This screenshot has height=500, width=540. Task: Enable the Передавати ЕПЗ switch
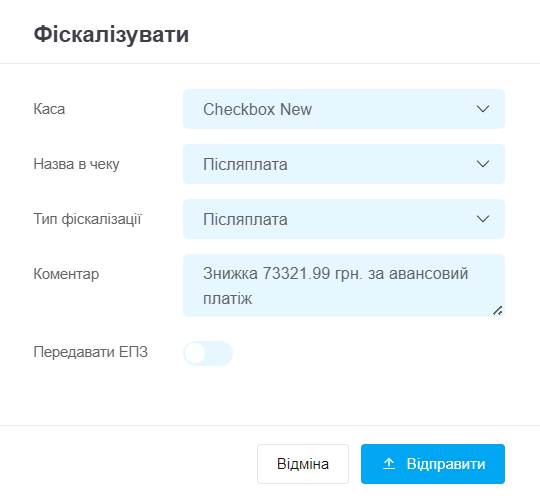[208, 353]
